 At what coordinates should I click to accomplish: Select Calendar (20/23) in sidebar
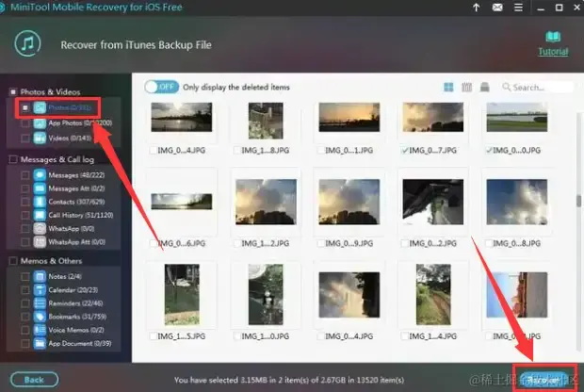tap(73, 289)
